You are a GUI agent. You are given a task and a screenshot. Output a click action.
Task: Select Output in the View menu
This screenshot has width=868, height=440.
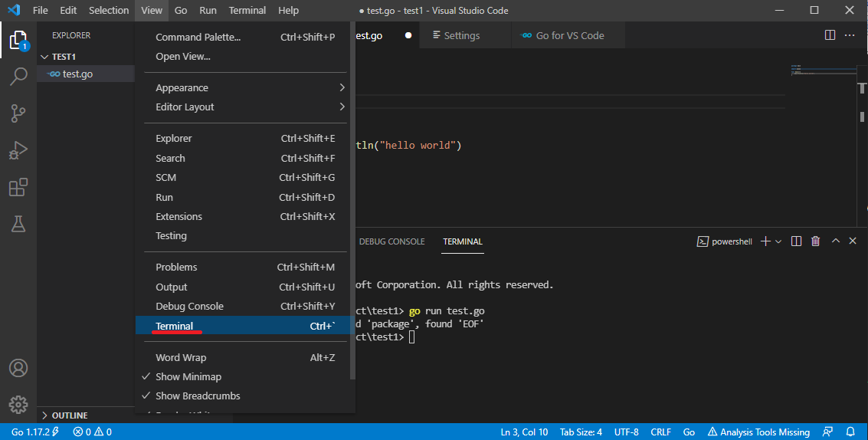point(244,287)
